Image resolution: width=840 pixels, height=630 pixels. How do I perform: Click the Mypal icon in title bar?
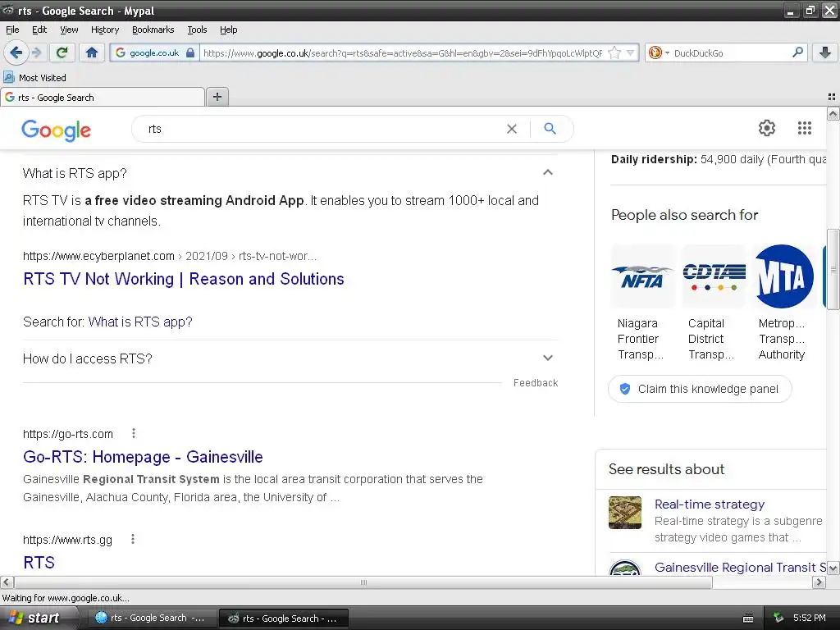7,10
